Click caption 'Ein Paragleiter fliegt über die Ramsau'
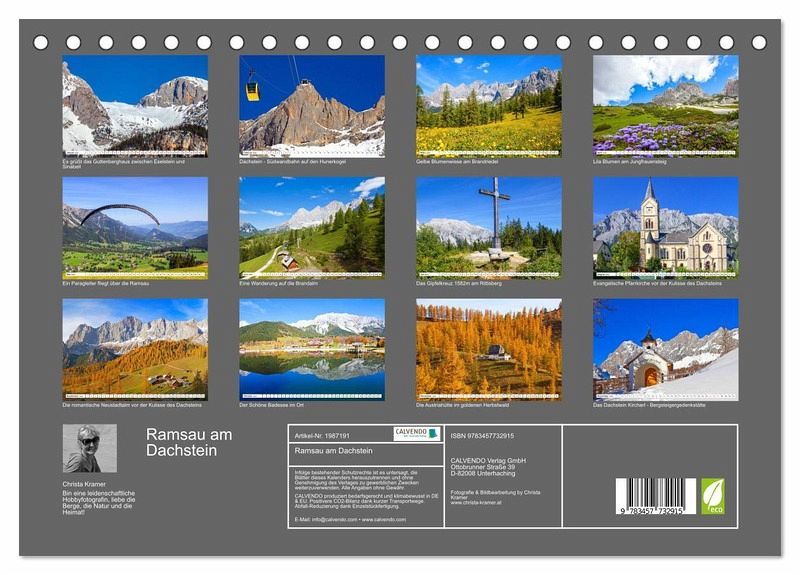 pyautogui.click(x=106, y=283)
